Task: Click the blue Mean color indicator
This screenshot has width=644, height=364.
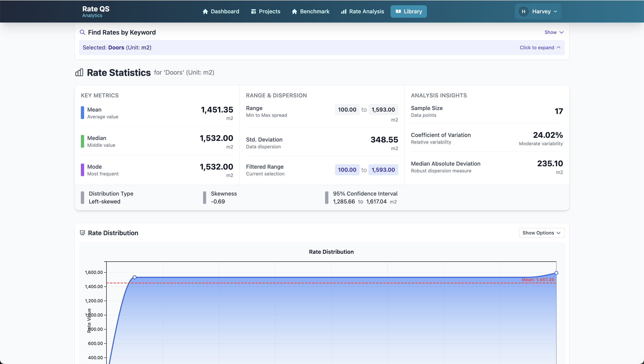Action: pos(82,113)
